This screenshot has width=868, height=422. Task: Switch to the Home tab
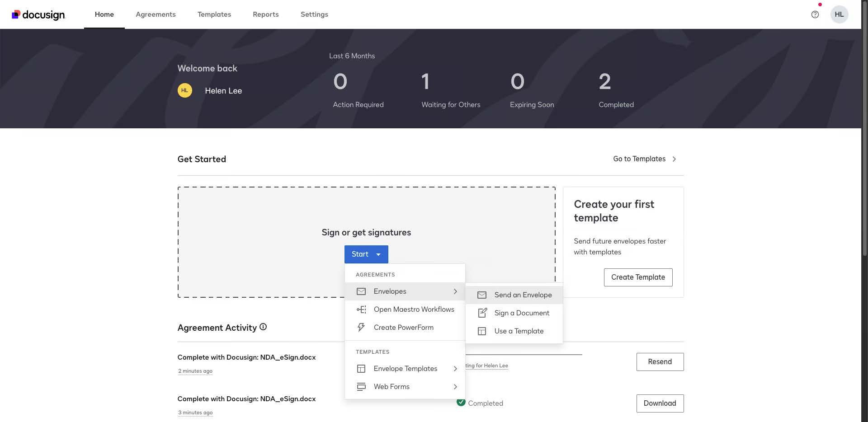click(104, 14)
